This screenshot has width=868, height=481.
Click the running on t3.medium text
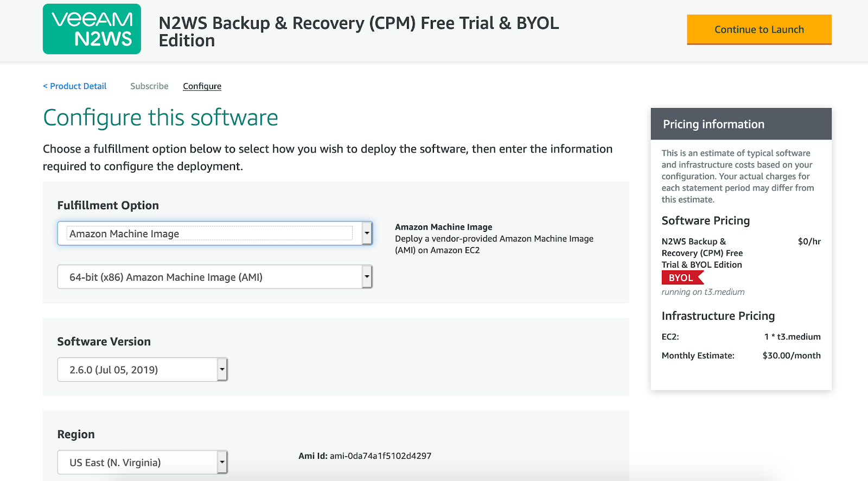[703, 292]
